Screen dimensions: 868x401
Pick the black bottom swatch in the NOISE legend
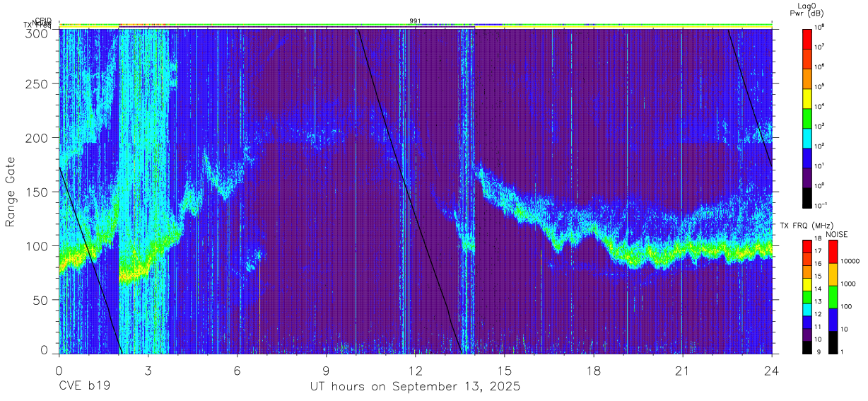point(833,342)
